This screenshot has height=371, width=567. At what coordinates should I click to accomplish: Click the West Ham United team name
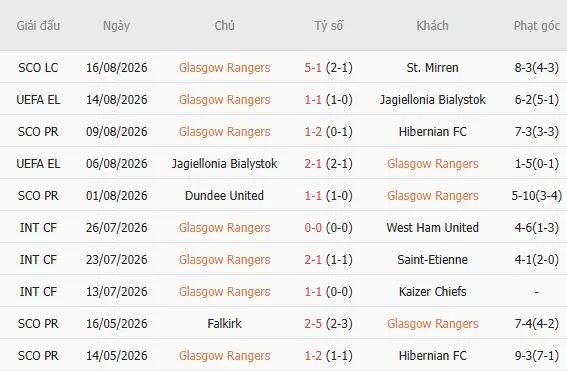[x=432, y=227]
